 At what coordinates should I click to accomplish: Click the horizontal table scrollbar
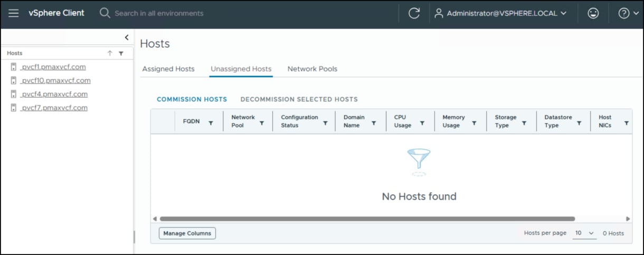click(x=367, y=219)
